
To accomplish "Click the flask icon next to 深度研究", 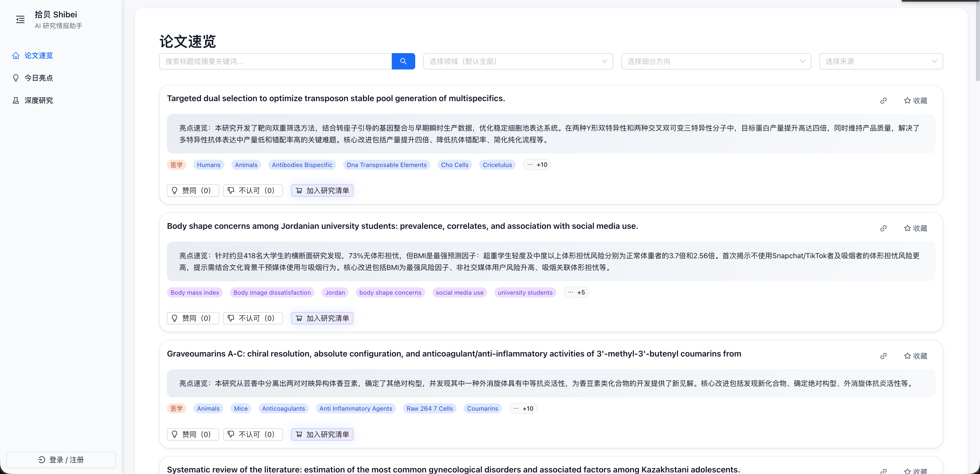I will coord(16,100).
